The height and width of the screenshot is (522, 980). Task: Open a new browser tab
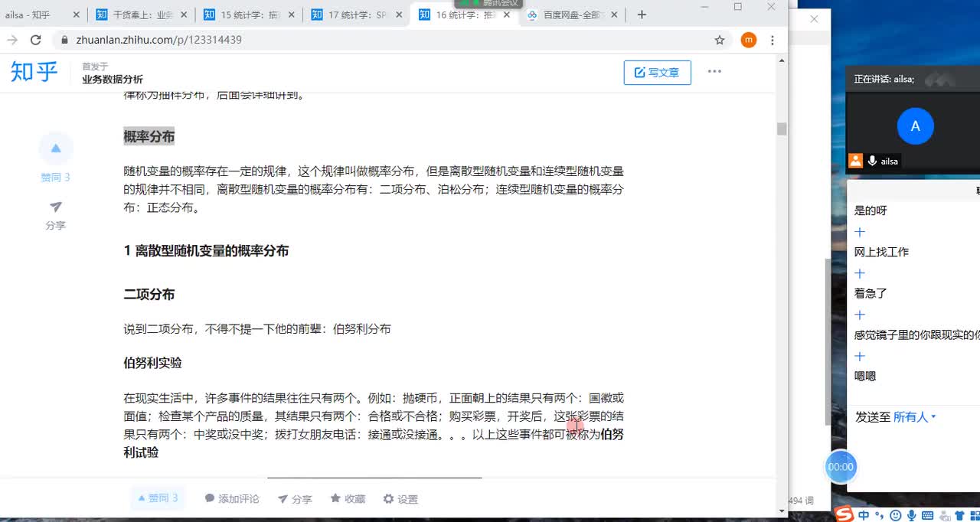pyautogui.click(x=642, y=15)
